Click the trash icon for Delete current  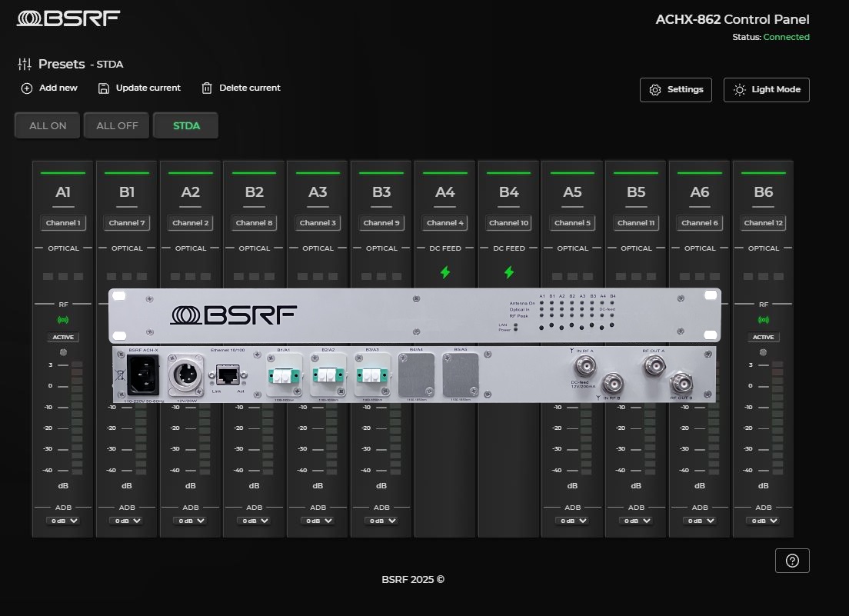point(207,88)
